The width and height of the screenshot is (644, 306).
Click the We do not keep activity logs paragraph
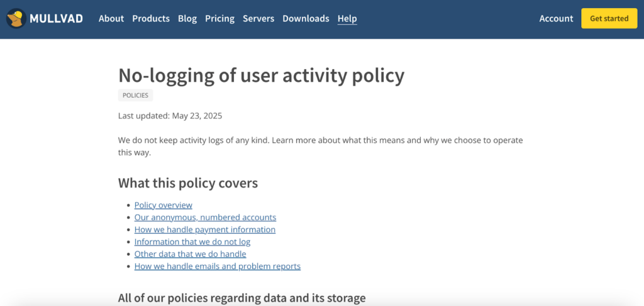pos(320,146)
